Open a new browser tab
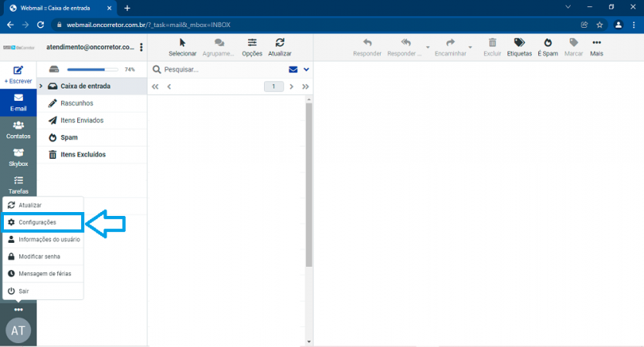Image resolution: width=644 pixels, height=347 pixels. click(127, 8)
